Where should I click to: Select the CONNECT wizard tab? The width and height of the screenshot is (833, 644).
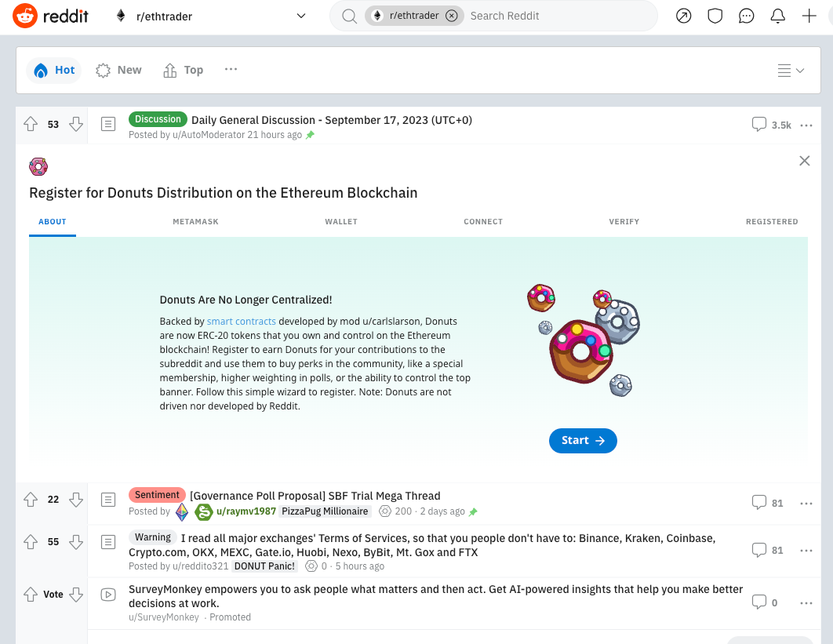click(x=483, y=221)
